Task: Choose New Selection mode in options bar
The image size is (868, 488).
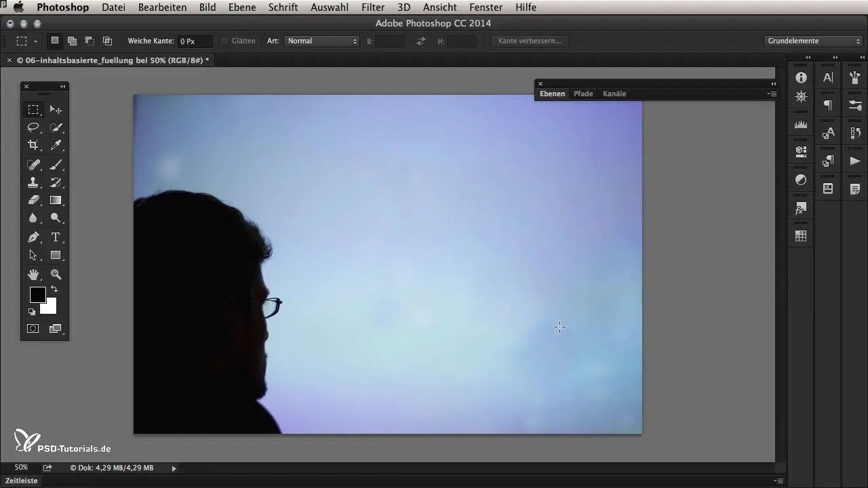Action: tap(55, 41)
